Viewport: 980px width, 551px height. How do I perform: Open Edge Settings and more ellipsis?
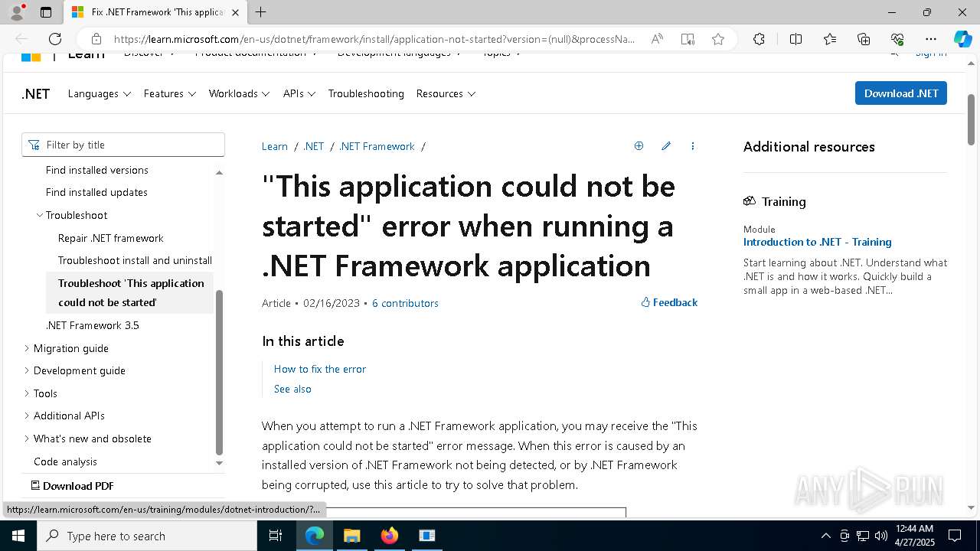click(x=931, y=39)
